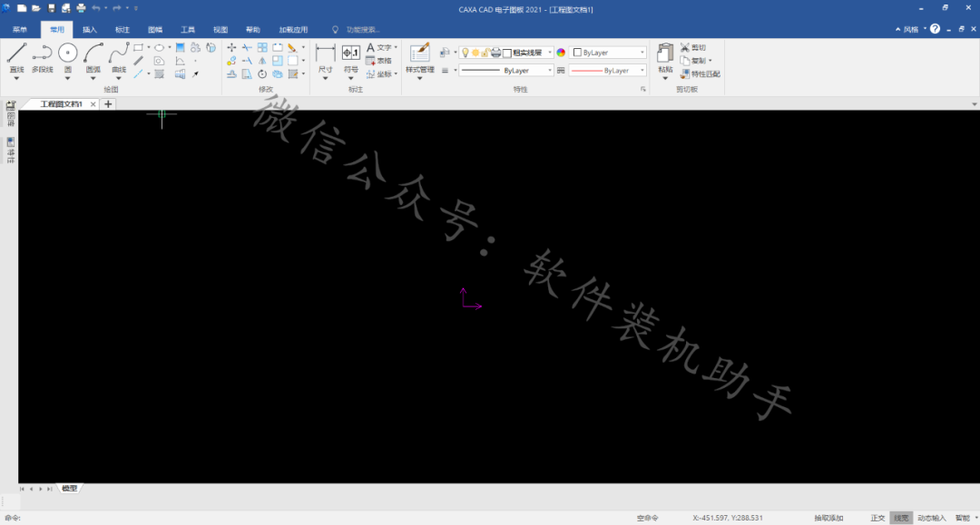Viewport: 980px width, 525px height.
Task: Click the color wheel icon
Action: point(561,53)
